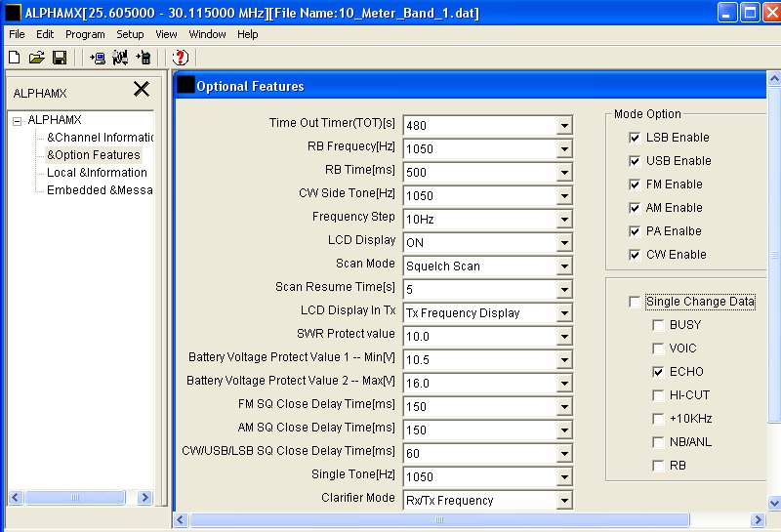Open the Program menu
This screenshot has width=781, height=532.
click(85, 34)
